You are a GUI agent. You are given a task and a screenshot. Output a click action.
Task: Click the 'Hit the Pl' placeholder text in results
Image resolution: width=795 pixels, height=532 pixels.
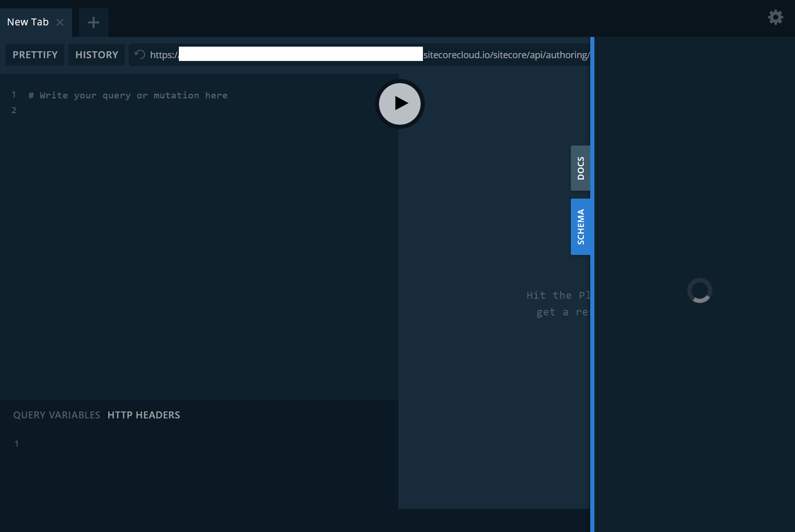558,295
